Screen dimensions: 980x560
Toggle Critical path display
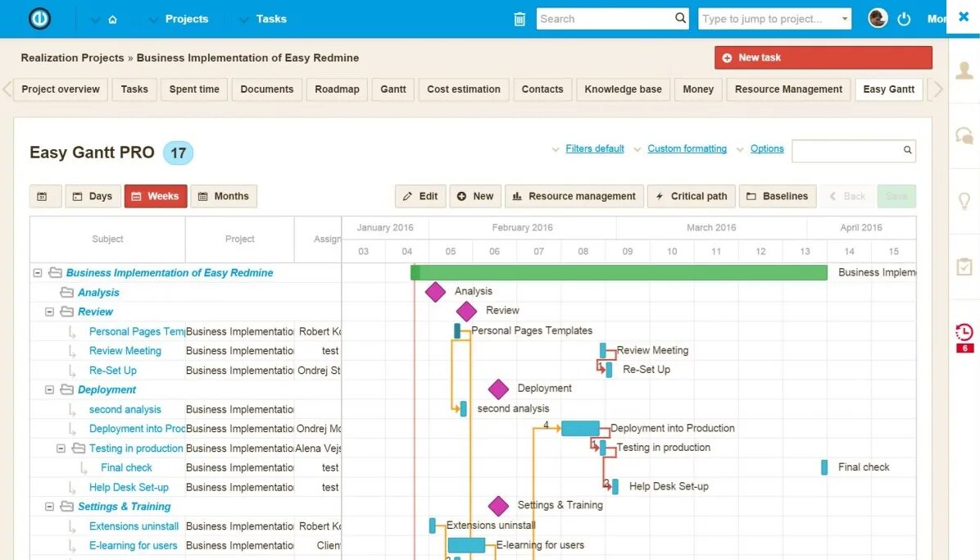pyautogui.click(x=692, y=197)
